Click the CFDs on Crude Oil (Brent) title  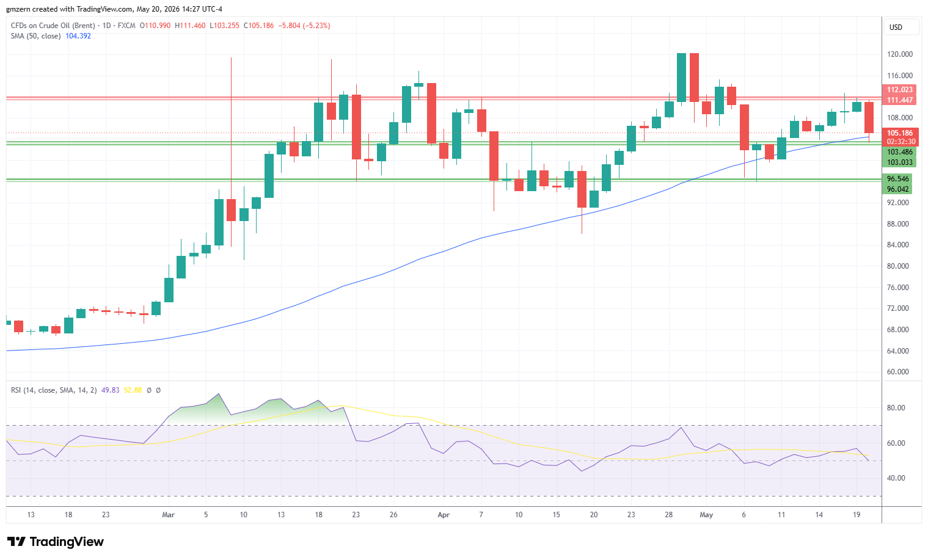tap(53, 26)
